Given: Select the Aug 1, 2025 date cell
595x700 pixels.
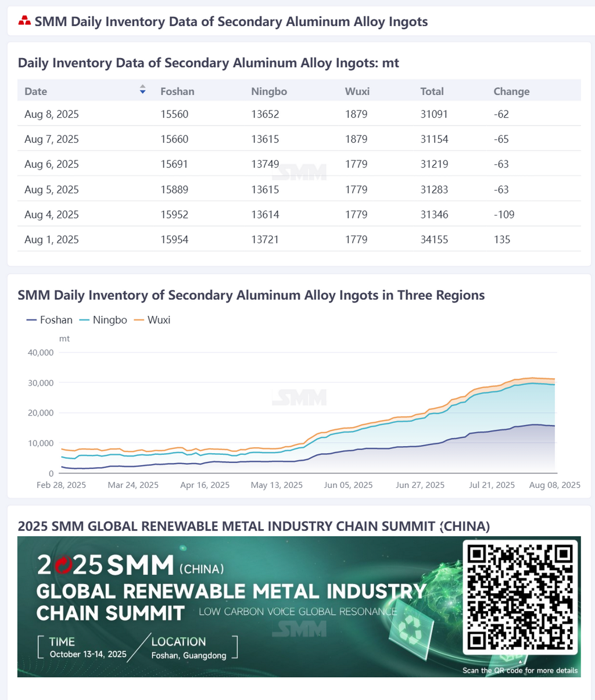Looking at the screenshot, I should click(52, 240).
